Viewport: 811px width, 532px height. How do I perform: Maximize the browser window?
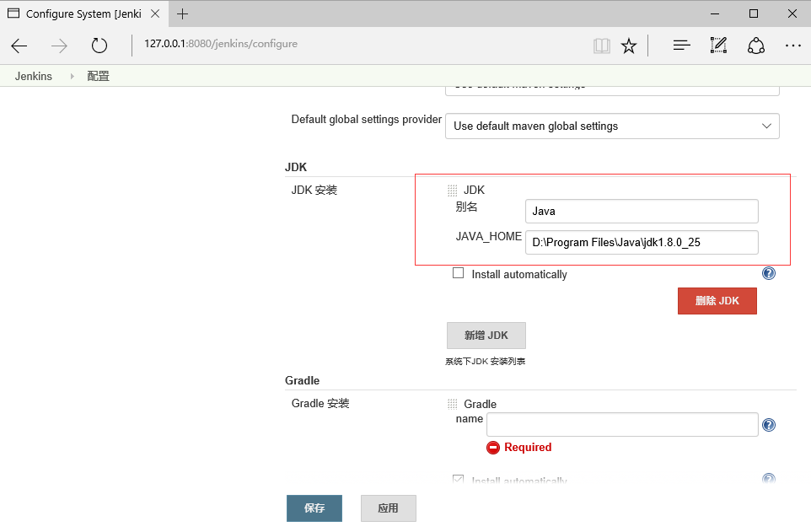click(x=754, y=14)
